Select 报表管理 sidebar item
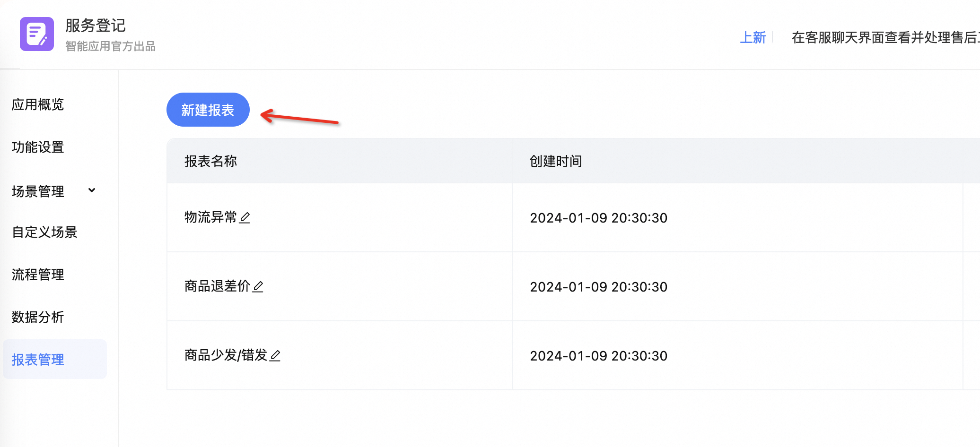This screenshot has width=980, height=447. [x=38, y=360]
